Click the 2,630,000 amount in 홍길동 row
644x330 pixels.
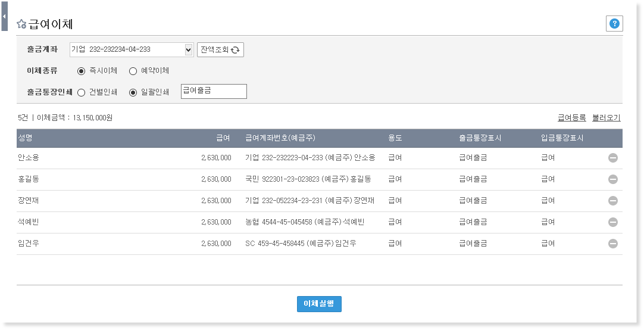[x=216, y=179]
